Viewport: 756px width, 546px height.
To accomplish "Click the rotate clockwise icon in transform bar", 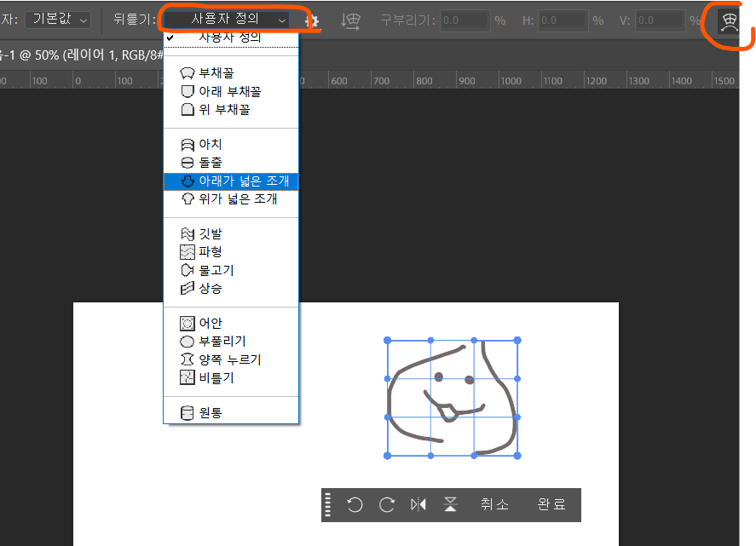I will click(x=387, y=504).
